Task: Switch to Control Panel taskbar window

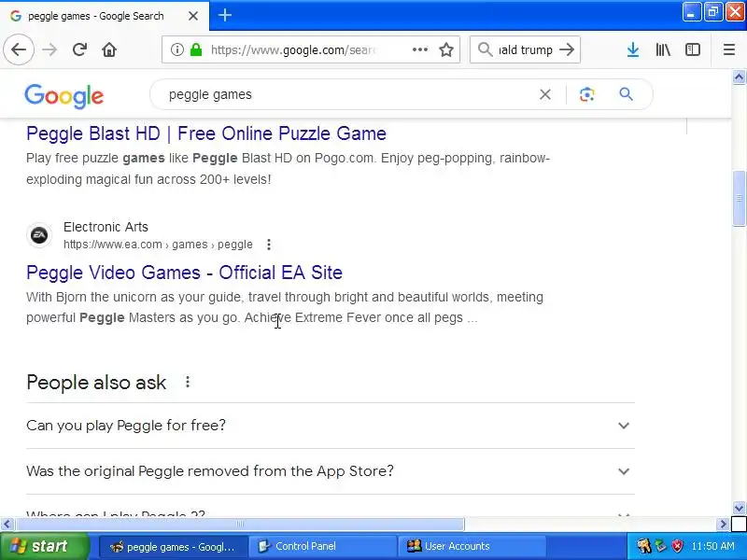Action: [322, 546]
